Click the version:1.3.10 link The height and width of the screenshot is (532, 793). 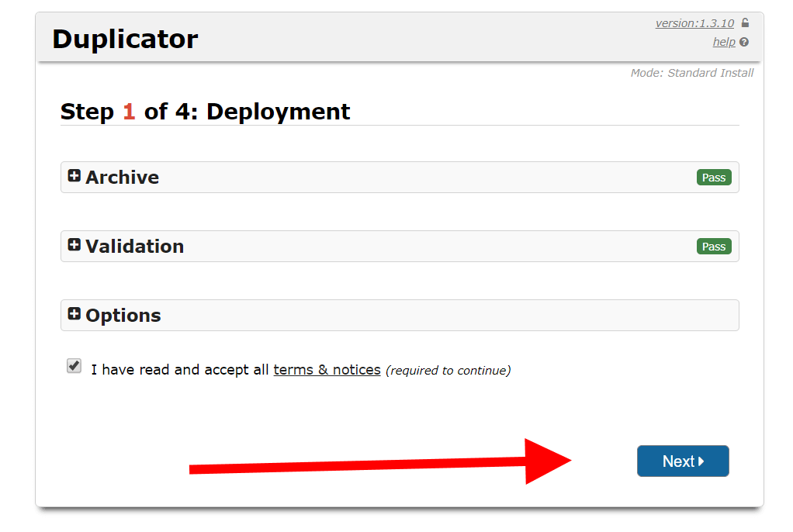click(x=694, y=22)
